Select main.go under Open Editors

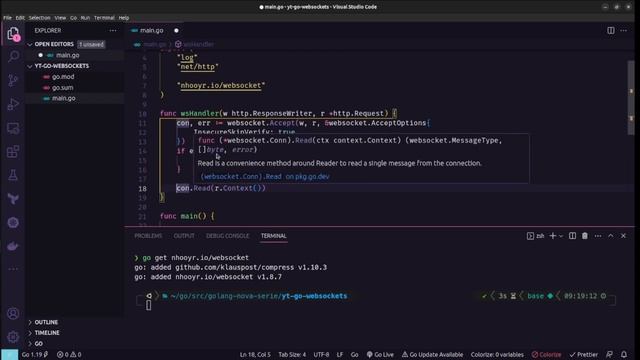[x=67, y=55]
